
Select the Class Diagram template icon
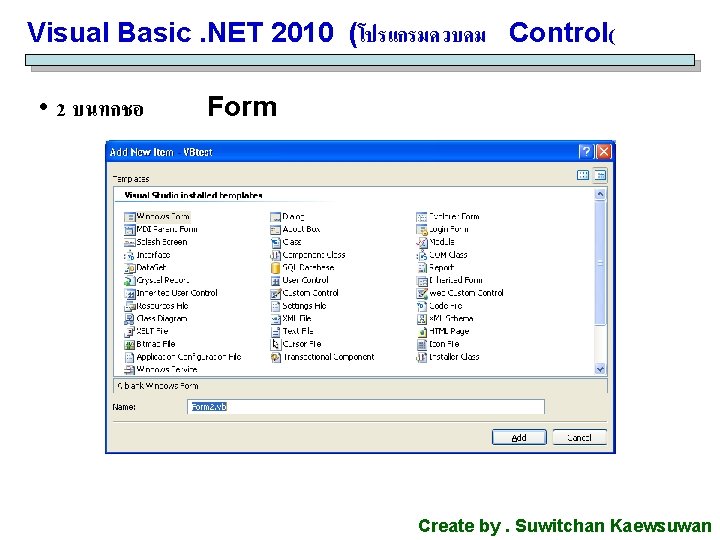[x=129, y=319]
